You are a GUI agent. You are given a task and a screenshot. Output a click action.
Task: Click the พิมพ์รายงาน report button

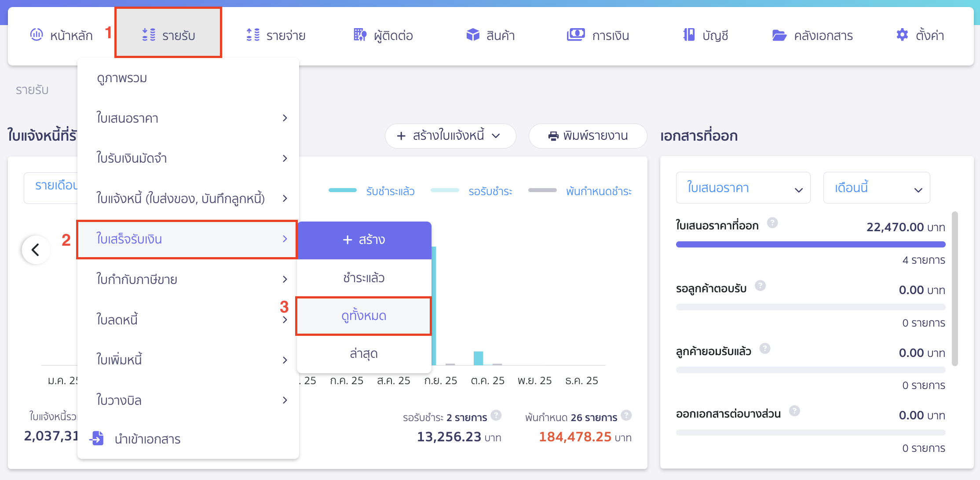588,136
